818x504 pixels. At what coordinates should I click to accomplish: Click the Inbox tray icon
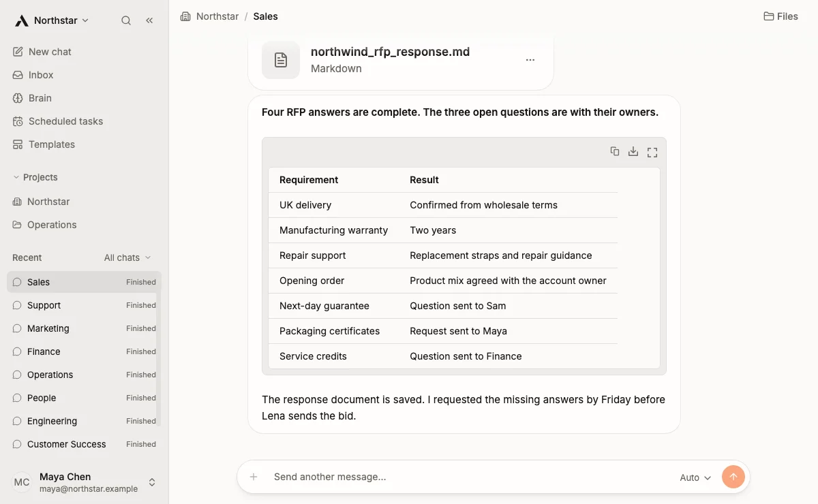coord(18,75)
